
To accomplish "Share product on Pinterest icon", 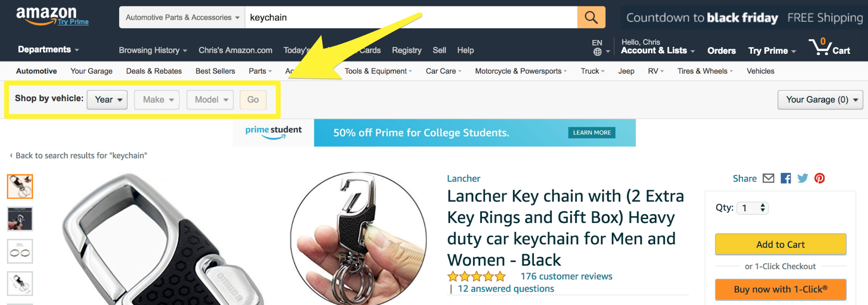I will click(819, 178).
